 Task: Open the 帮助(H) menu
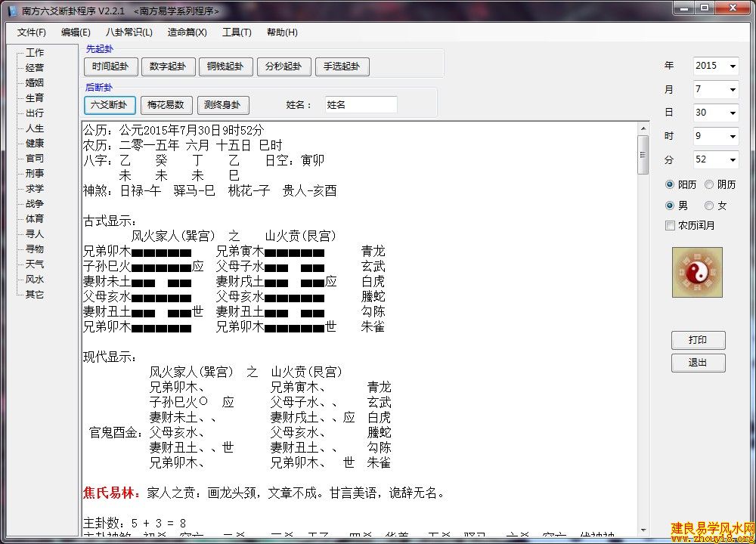[282, 32]
